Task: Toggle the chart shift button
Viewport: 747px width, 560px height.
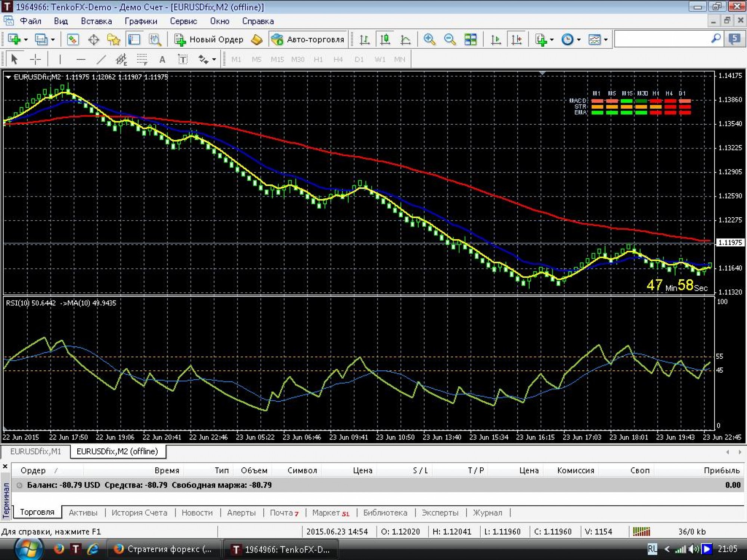Action: tap(517, 39)
